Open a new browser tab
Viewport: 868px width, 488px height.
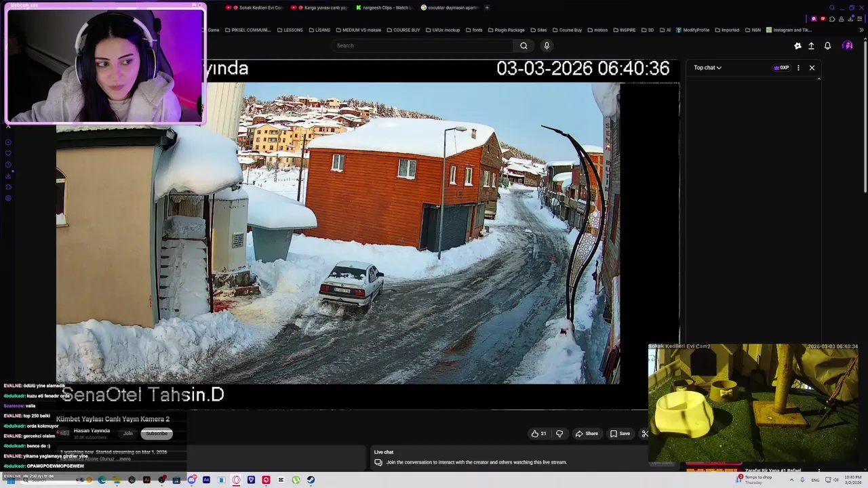click(487, 7)
